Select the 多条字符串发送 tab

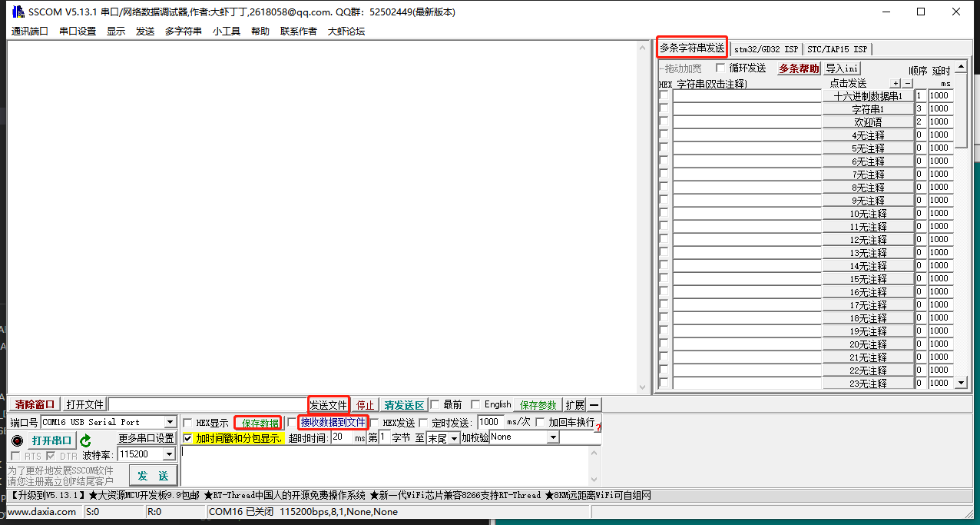click(x=692, y=48)
